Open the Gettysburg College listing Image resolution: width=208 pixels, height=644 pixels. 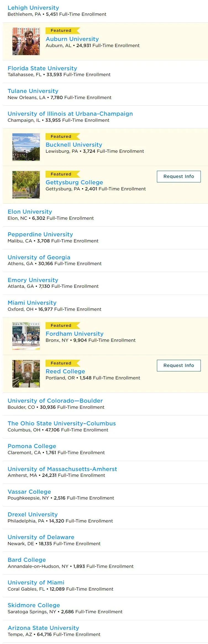74,182
